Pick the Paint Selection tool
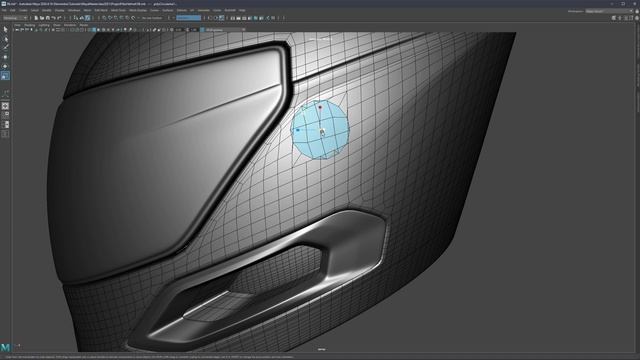This screenshot has height=360, width=640. tap(5, 48)
